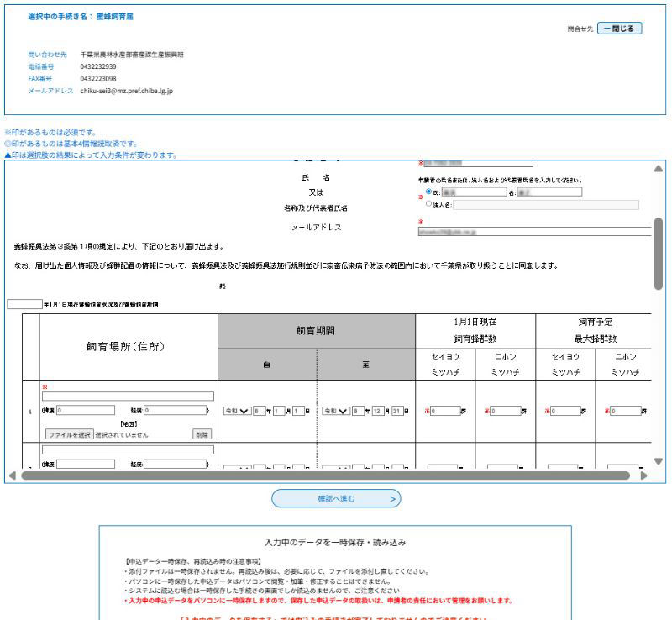Click the end date month field showing 12
The height and width of the screenshot is (620, 672).
click(x=378, y=411)
